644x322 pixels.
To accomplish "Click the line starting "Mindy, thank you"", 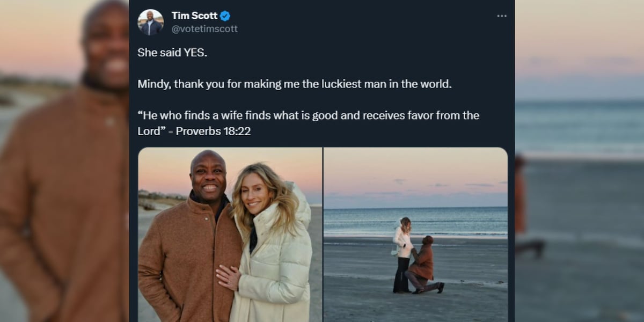I will [295, 84].
